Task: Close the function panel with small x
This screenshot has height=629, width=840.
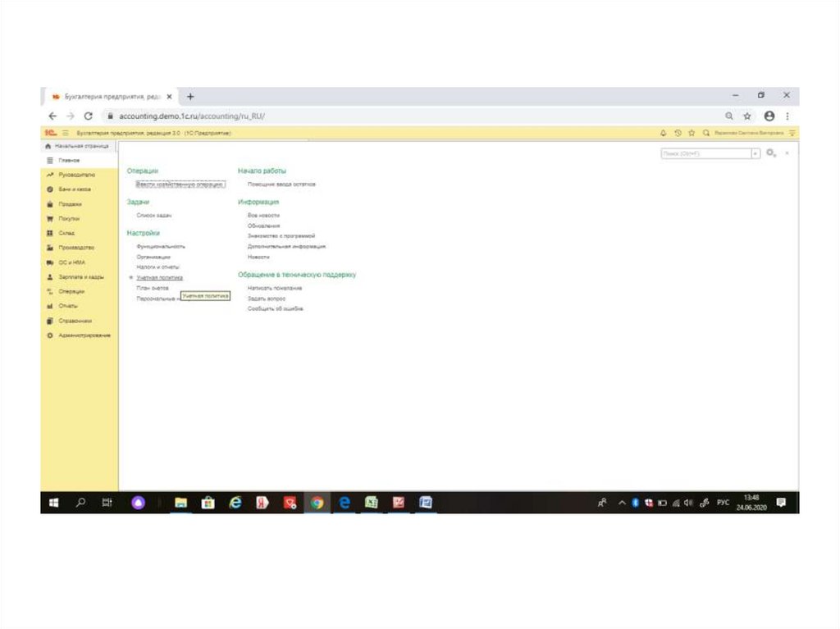Action: [x=787, y=153]
